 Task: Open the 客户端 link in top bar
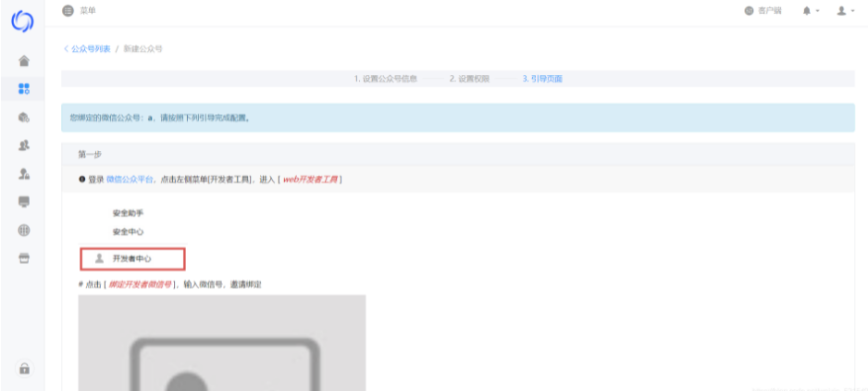click(x=770, y=10)
